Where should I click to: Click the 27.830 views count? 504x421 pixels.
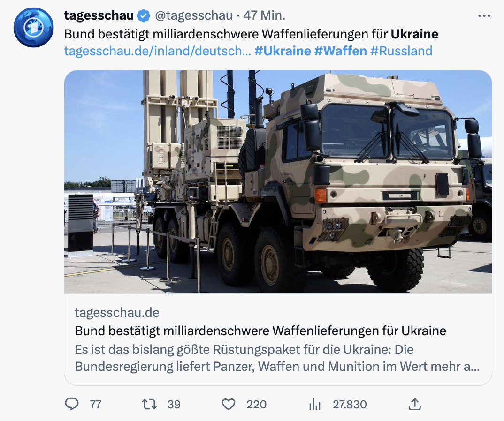click(350, 405)
